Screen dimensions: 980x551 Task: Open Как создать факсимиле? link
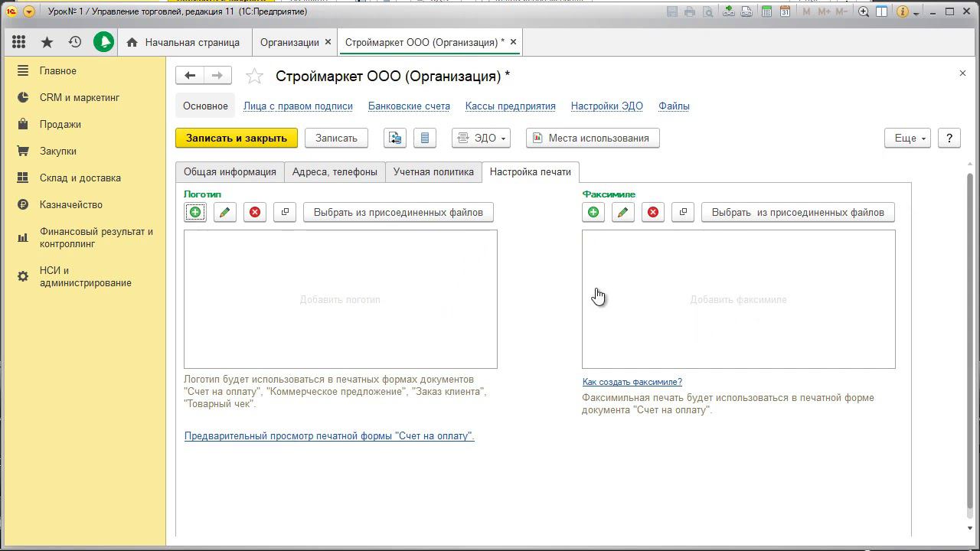point(632,382)
